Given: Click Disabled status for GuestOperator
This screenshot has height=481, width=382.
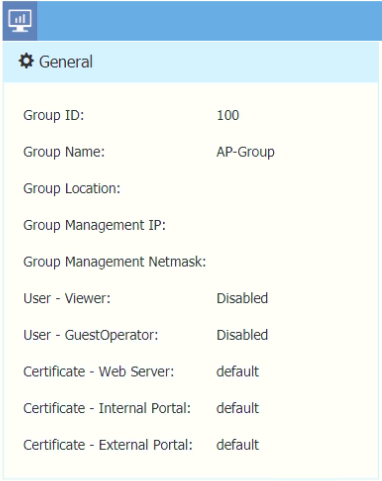Looking at the screenshot, I should pyautogui.click(x=242, y=335).
